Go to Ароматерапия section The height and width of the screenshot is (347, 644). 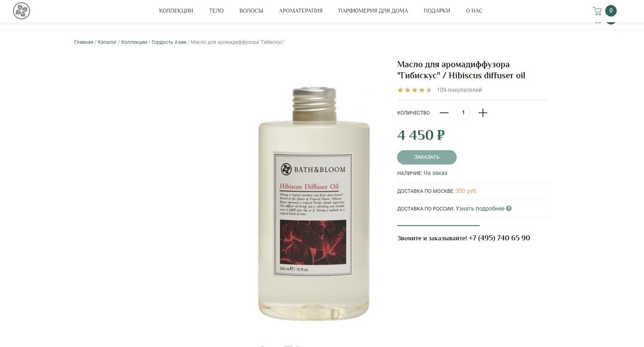click(301, 11)
